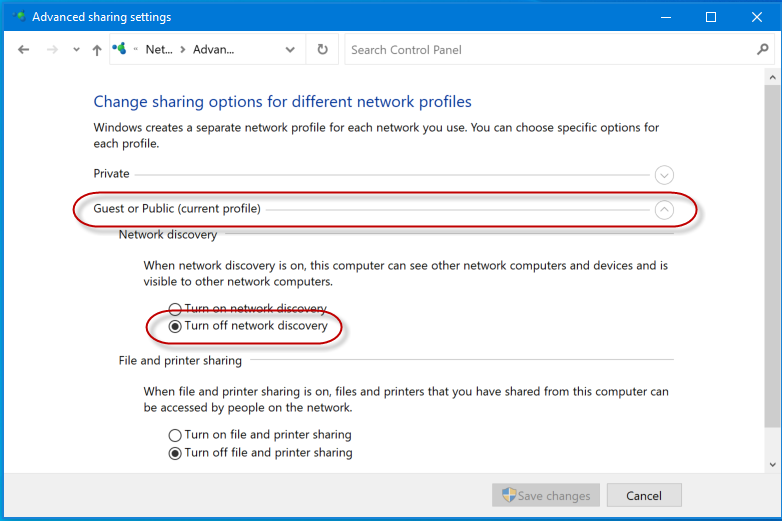The image size is (782, 521).
Task: Click the network icon in the address bar
Action: [x=121, y=49]
